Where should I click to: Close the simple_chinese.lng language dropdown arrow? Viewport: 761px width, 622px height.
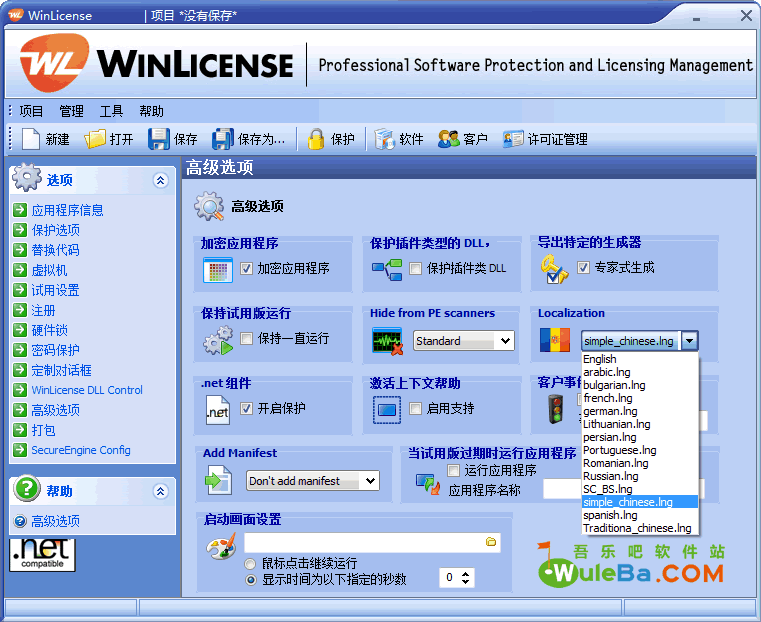click(x=689, y=341)
